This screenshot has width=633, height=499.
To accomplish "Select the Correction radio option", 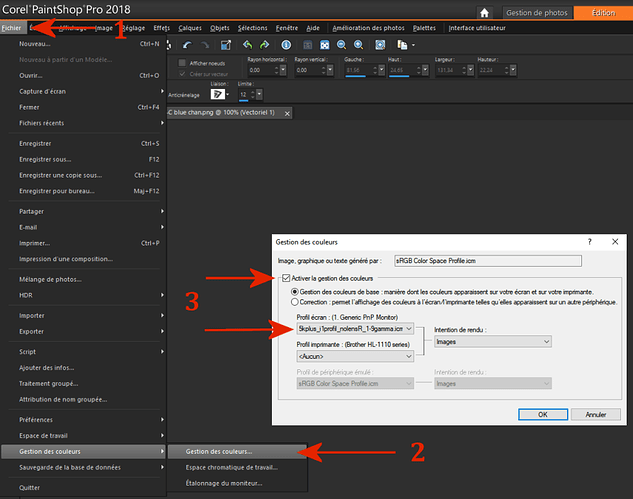I will 293,301.
